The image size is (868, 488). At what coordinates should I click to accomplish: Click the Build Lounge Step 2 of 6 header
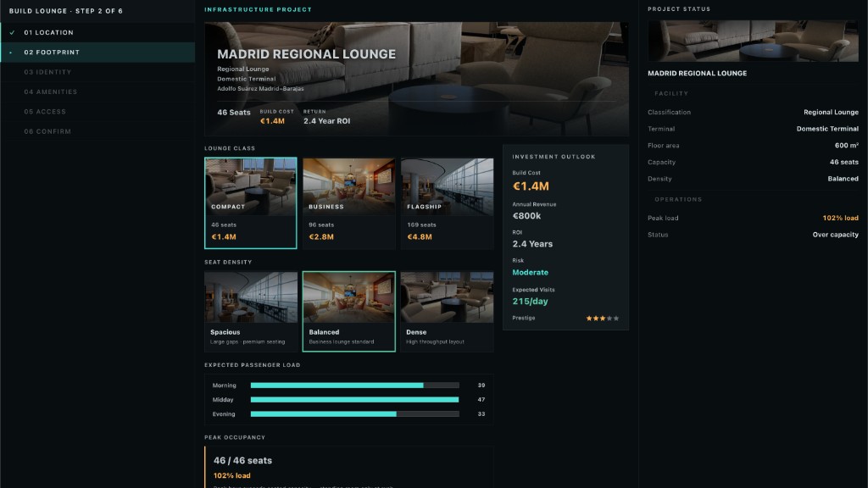click(66, 11)
